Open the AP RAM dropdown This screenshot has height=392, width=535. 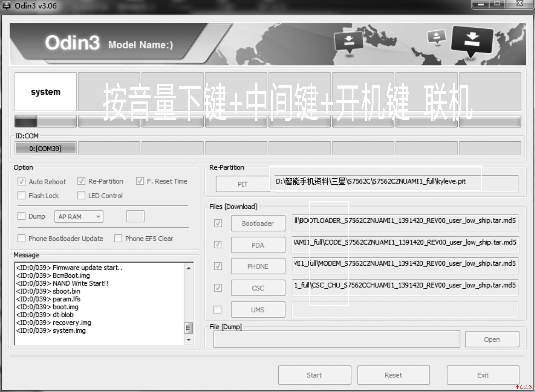point(79,217)
